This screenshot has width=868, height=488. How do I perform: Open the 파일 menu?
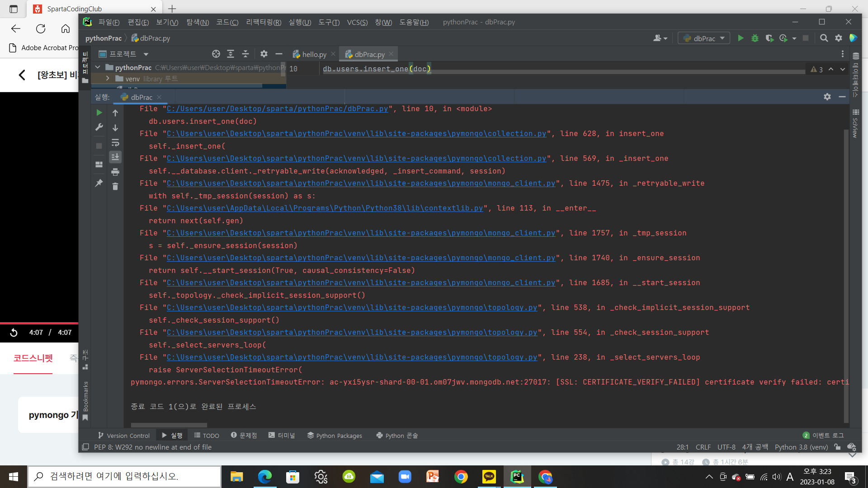[x=109, y=22]
